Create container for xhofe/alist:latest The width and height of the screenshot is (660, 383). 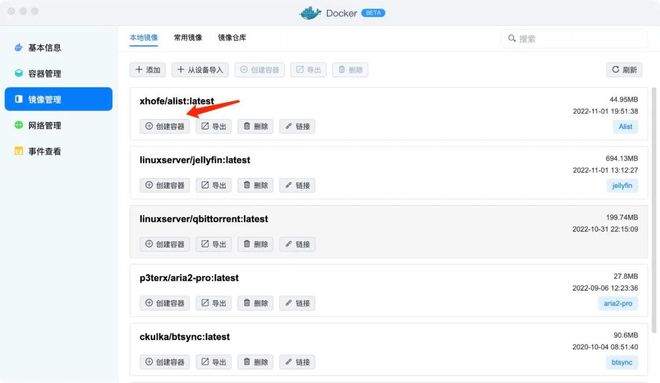(x=165, y=126)
